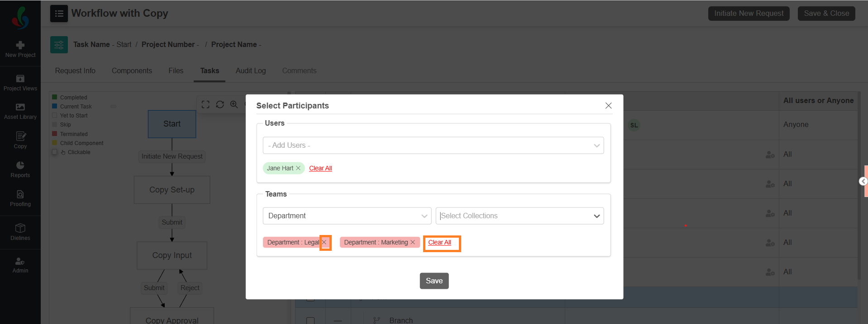Click Clear All next to Jane Hart
This screenshot has width=868, height=324.
320,169
